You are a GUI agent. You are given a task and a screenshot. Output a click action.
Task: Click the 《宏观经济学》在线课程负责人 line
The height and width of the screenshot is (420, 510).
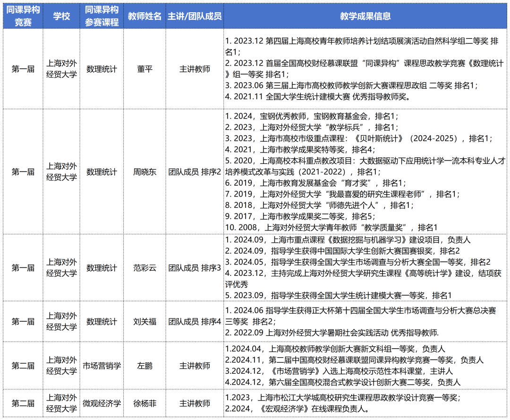click(297, 409)
